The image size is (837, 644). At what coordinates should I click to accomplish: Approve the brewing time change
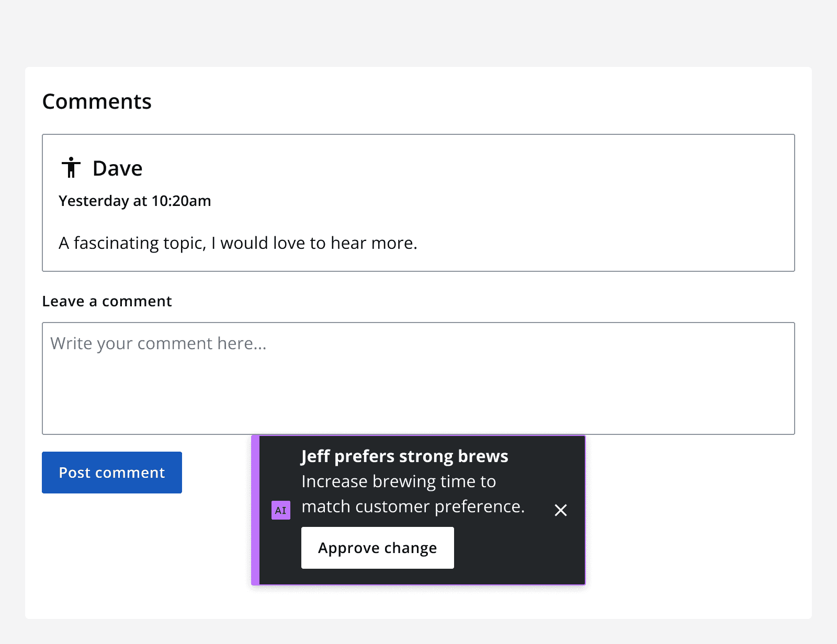[377, 547]
